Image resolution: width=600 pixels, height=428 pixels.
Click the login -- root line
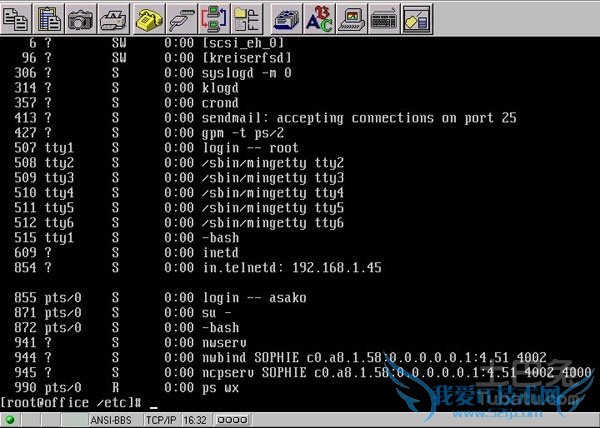click(x=156, y=148)
